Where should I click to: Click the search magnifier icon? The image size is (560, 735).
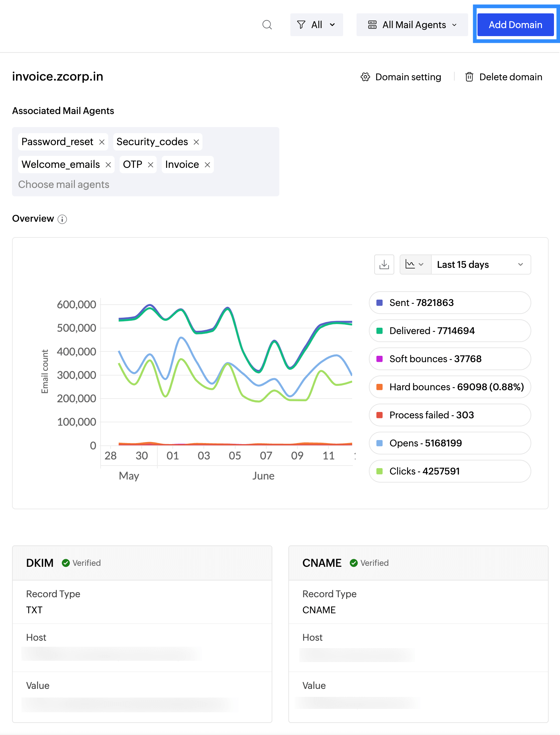pos(267,25)
